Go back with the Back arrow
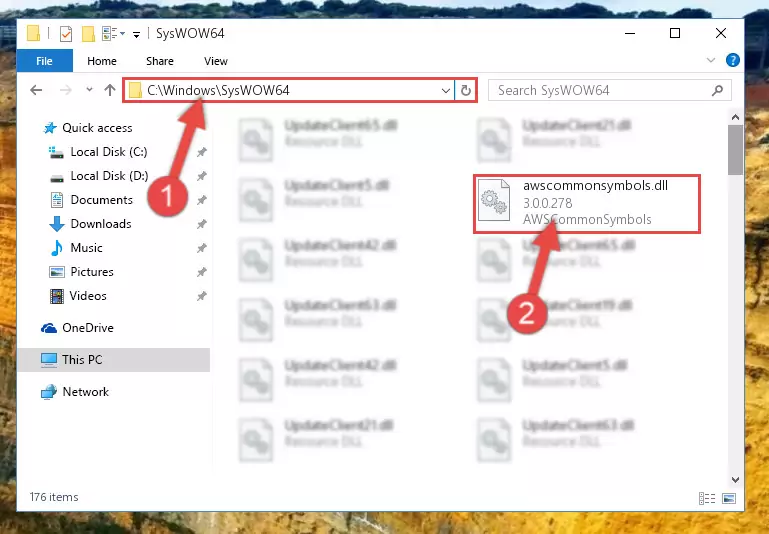Screen dimensions: 769x534 36,90
